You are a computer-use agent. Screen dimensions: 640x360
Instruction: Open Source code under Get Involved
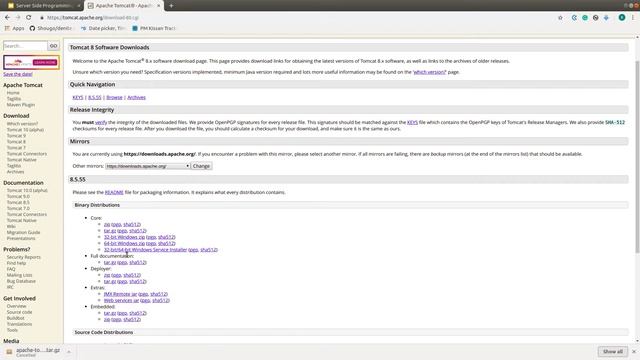coord(20,312)
